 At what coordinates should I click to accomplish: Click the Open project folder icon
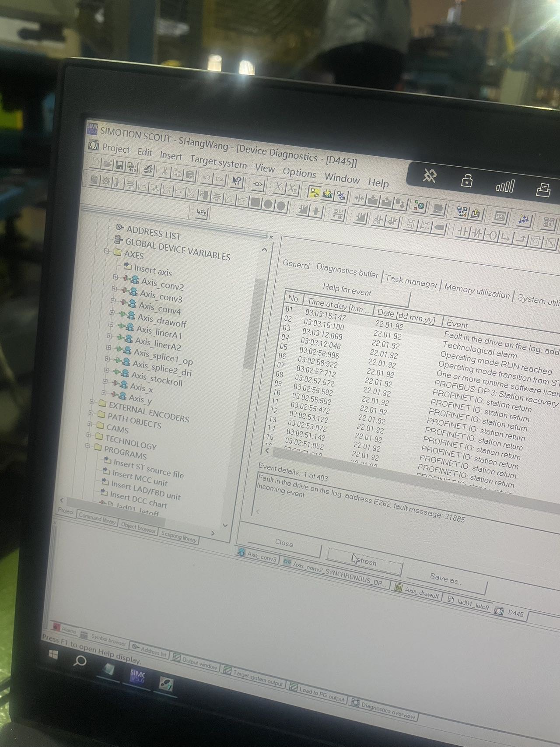[x=108, y=164]
